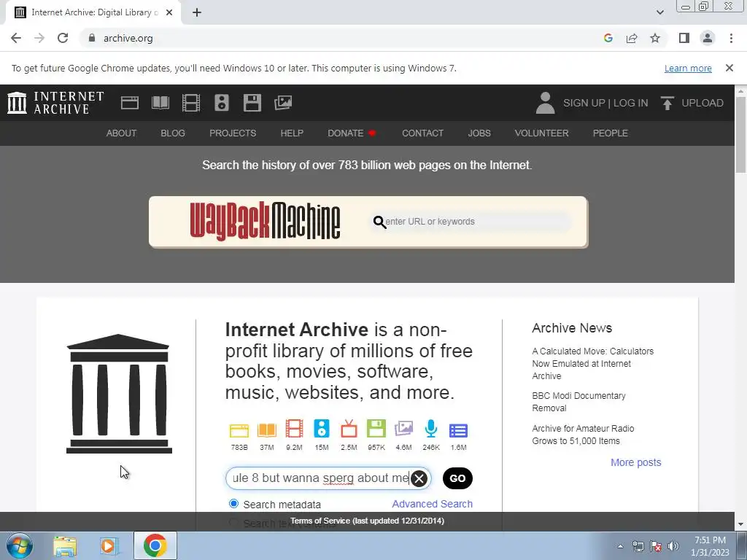Open the HELP menu item
The width and height of the screenshot is (747, 560).
coord(292,133)
